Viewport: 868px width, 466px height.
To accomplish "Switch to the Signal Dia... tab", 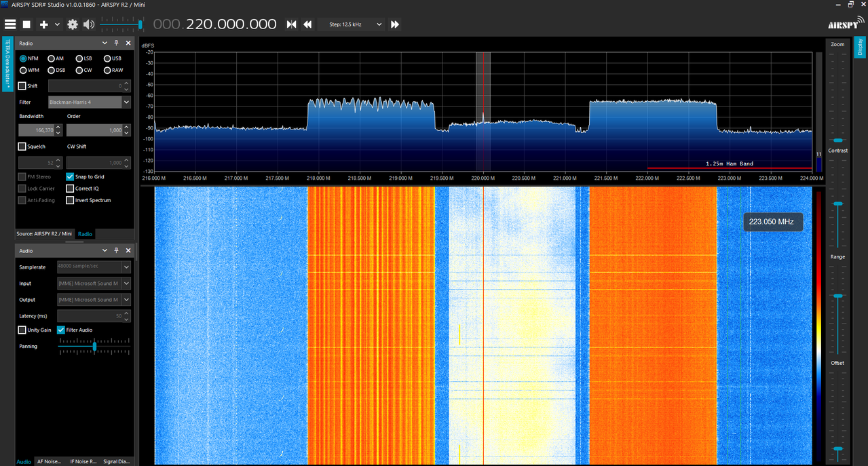I will click(x=117, y=461).
